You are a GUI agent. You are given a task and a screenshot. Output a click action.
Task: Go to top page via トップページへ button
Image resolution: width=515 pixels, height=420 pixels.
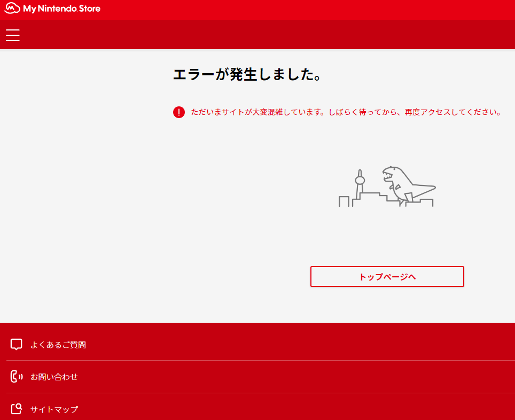(387, 277)
